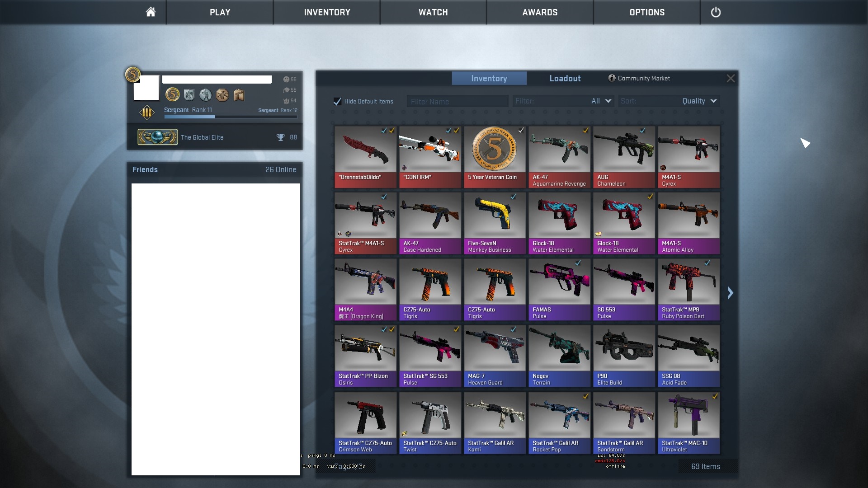Open the OPTIONS menu
The image size is (868, 488).
(647, 12)
